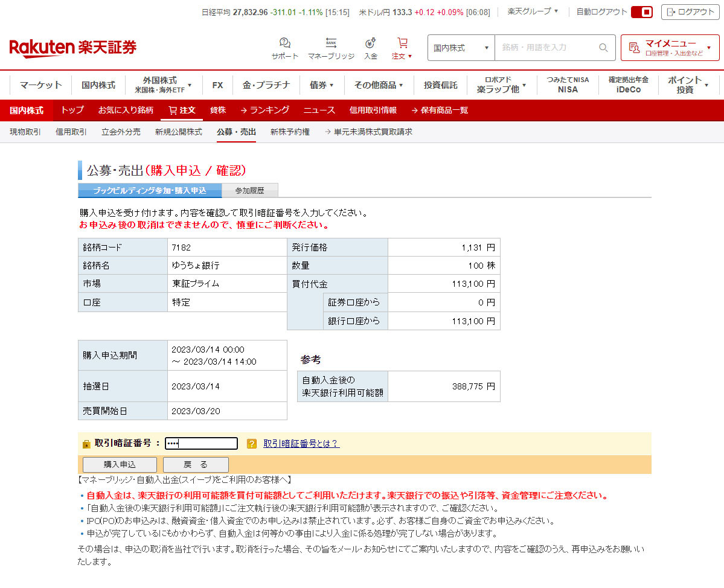This screenshot has height=588, width=724.
Task: Click the 取引暗証番号 password field
Action: 201,444
